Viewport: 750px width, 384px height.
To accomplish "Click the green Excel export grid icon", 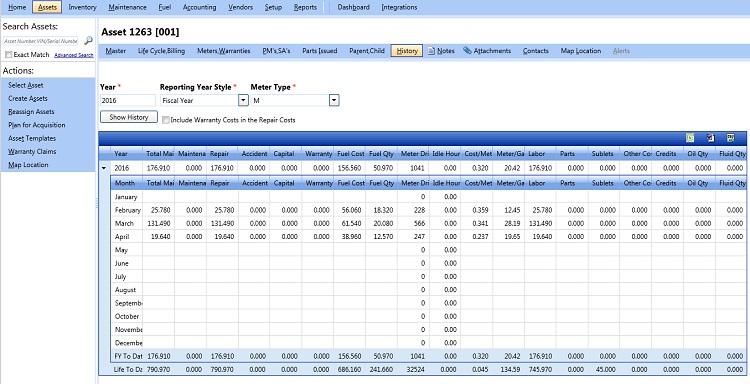I will [690, 138].
